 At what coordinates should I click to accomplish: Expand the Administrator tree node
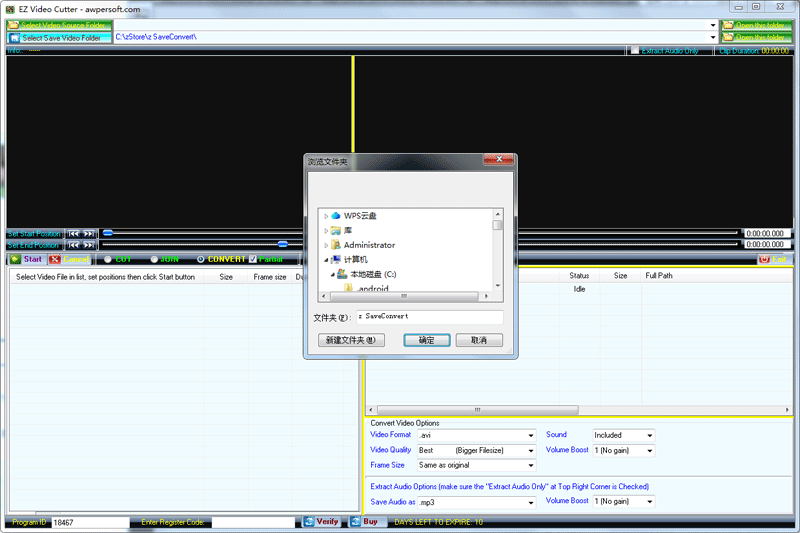coord(326,245)
